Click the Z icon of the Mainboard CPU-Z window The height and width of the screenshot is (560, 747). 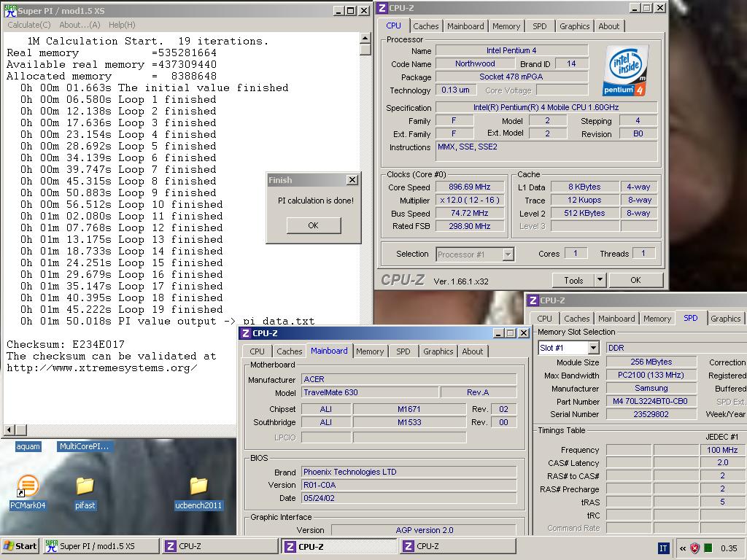(x=246, y=332)
